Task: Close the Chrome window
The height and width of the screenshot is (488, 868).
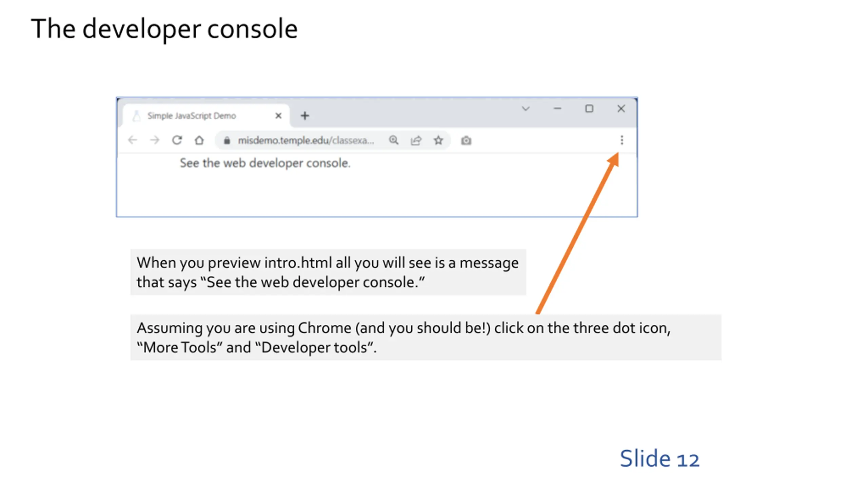Action: (x=621, y=108)
